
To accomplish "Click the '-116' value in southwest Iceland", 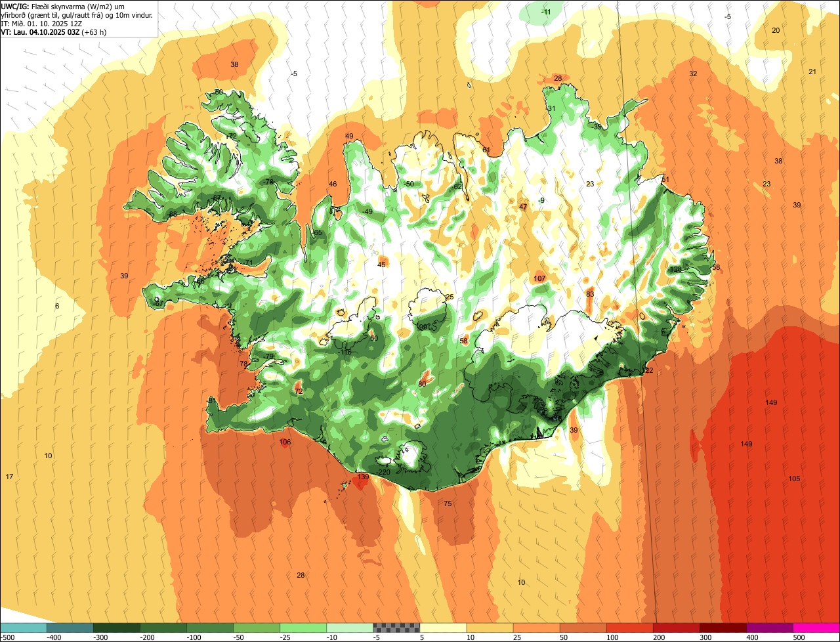I will (x=345, y=352).
